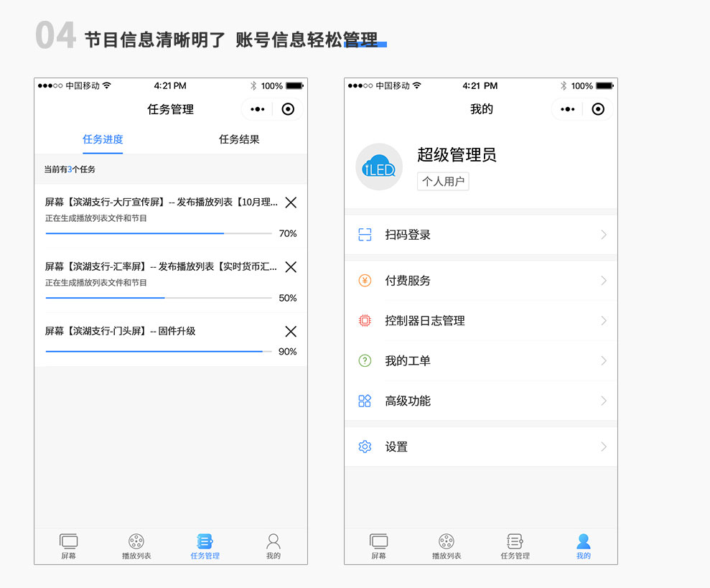Tap the 扫码登录 QR-scan icon
This screenshot has height=588, width=710.
pos(365,235)
